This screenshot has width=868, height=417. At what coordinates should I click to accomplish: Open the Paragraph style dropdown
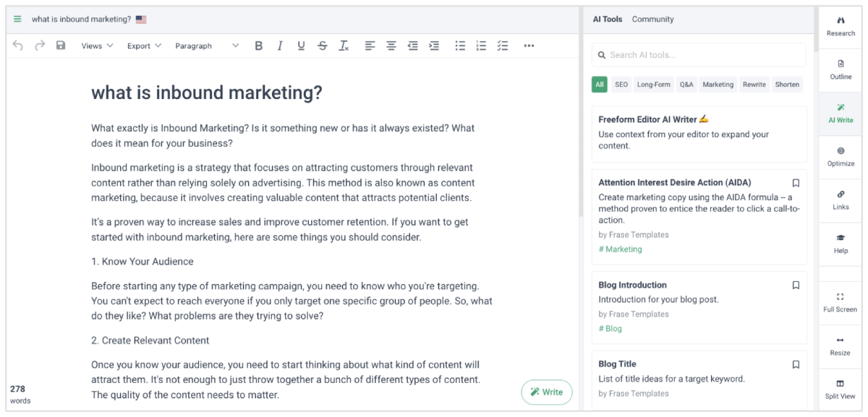[206, 46]
